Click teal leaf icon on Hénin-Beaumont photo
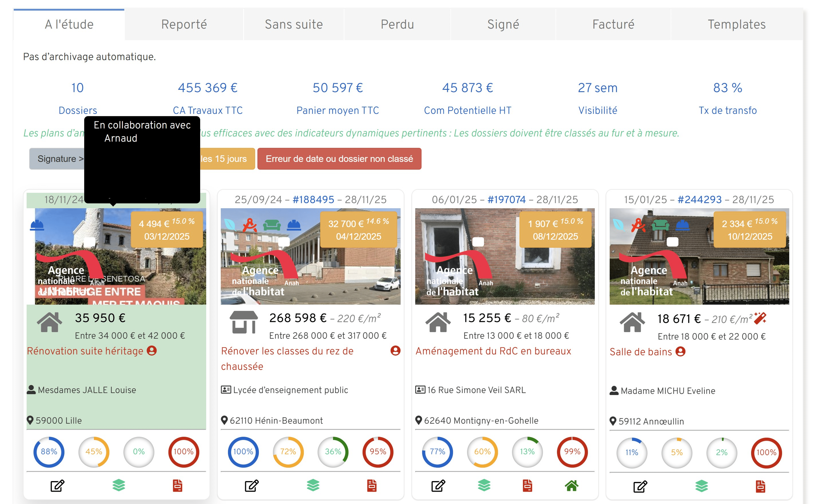The width and height of the screenshot is (817, 504). (x=230, y=225)
